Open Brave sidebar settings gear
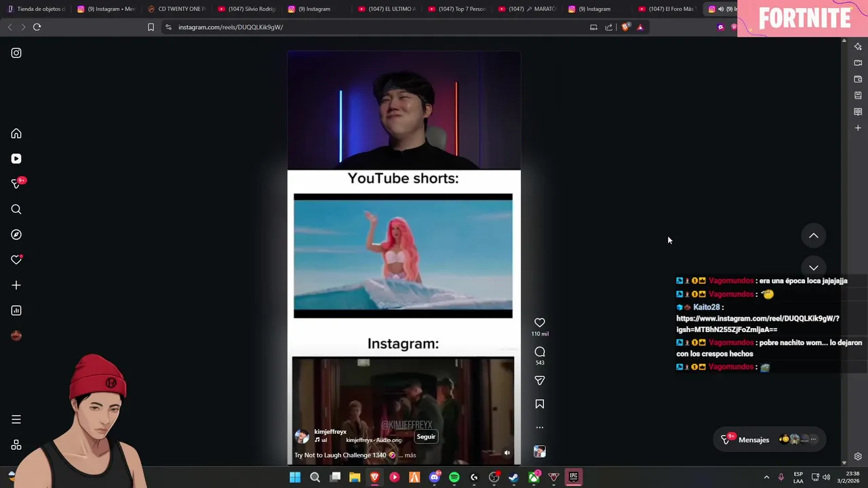This screenshot has height=488, width=868. click(x=858, y=457)
